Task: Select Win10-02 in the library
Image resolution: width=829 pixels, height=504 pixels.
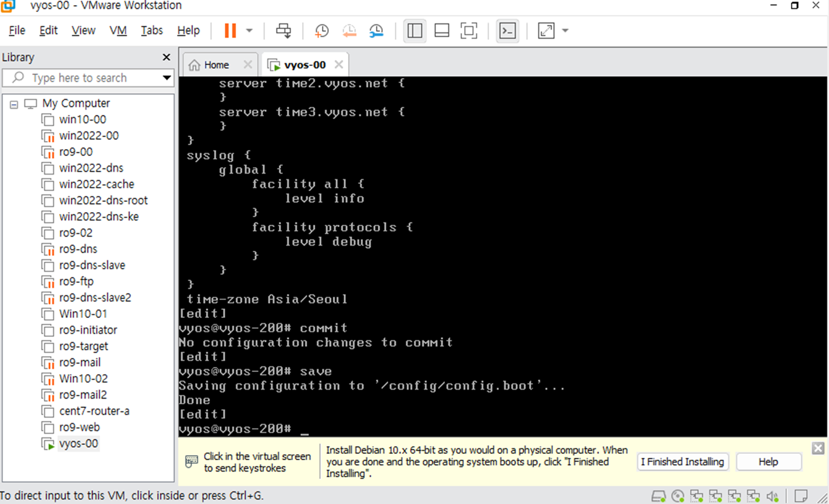Action: pos(83,378)
